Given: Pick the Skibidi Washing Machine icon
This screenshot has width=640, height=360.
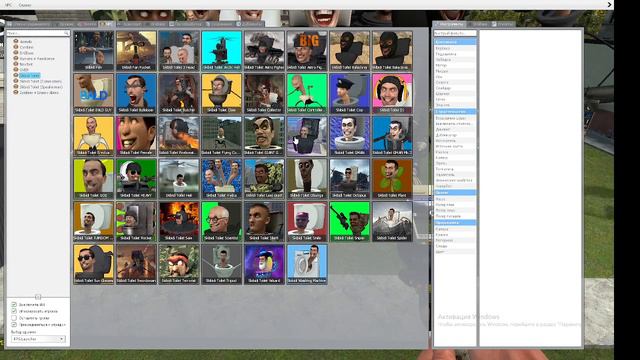Looking at the screenshot, I should coord(307,264).
